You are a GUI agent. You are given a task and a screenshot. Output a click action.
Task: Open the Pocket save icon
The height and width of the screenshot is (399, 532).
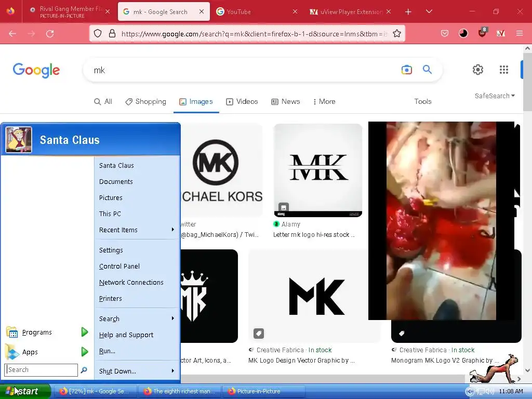(445, 33)
